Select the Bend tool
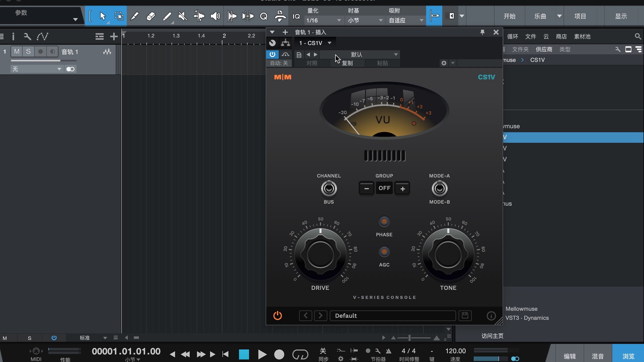 [x=199, y=16]
